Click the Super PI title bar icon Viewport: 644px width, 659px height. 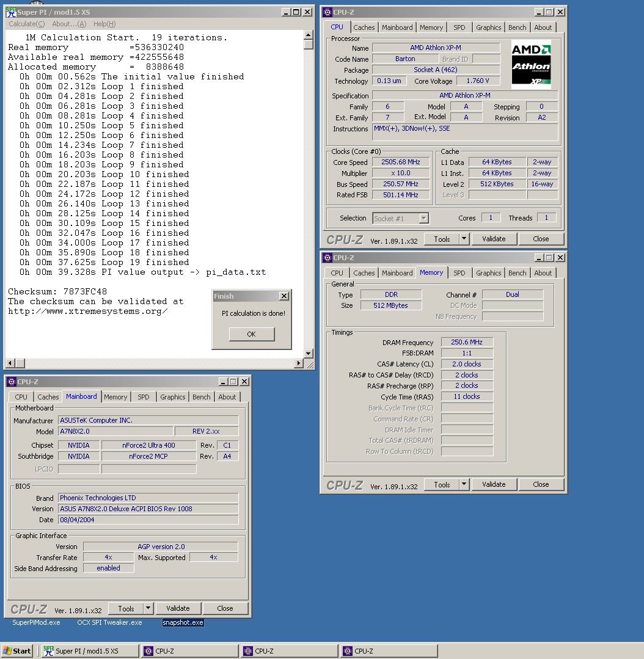12,12
